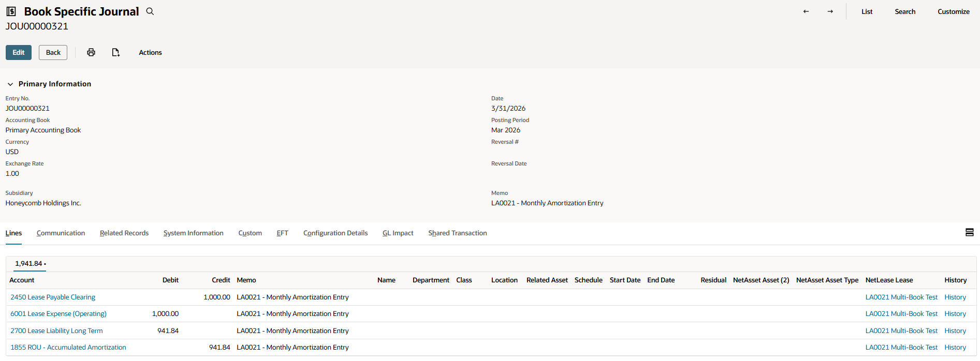Open the 2450 Lease Payable Clearing account
This screenshot has height=361, width=980.
[x=53, y=297]
